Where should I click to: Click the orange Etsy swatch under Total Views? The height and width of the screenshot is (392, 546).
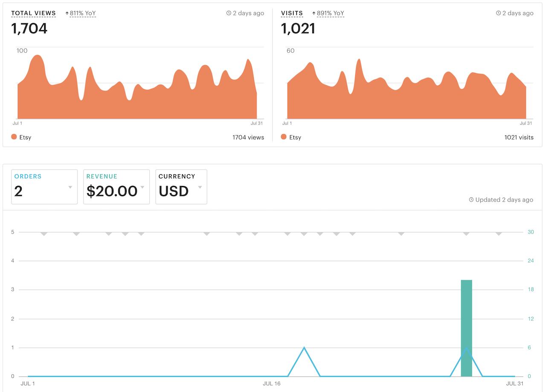click(x=14, y=137)
